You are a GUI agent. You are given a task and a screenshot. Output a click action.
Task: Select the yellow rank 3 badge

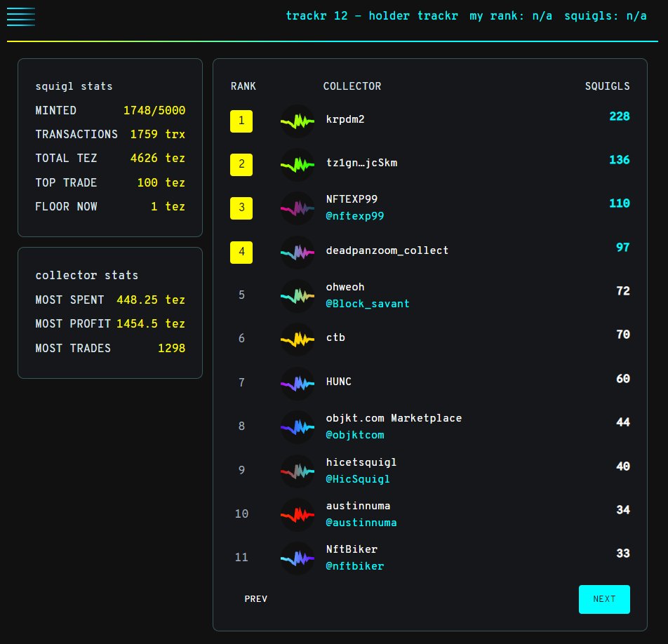[x=241, y=208]
